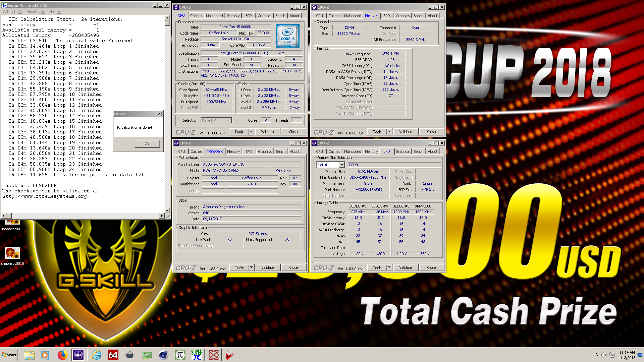Click Validate in the Memory tab window
The width and height of the screenshot is (644, 362).
click(406, 132)
